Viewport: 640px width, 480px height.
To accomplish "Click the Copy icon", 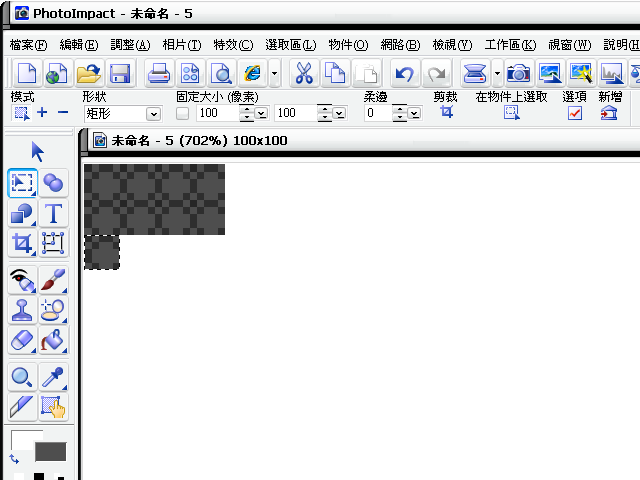I will point(335,73).
